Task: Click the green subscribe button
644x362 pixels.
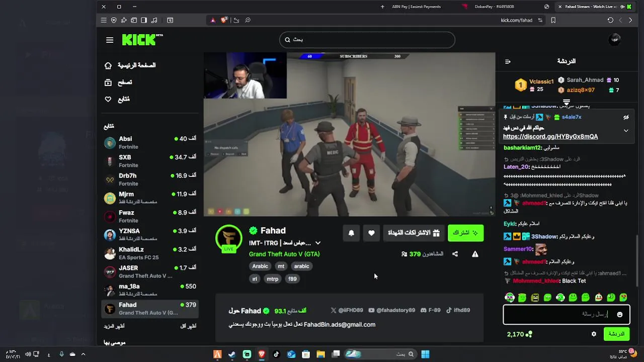Action: (x=465, y=233)
